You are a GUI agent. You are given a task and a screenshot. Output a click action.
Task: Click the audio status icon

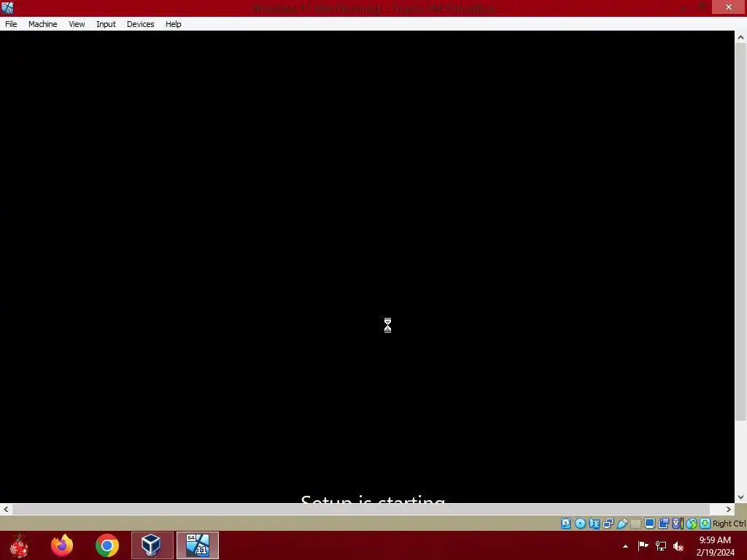pyautogui.click(x=594, y=524)
